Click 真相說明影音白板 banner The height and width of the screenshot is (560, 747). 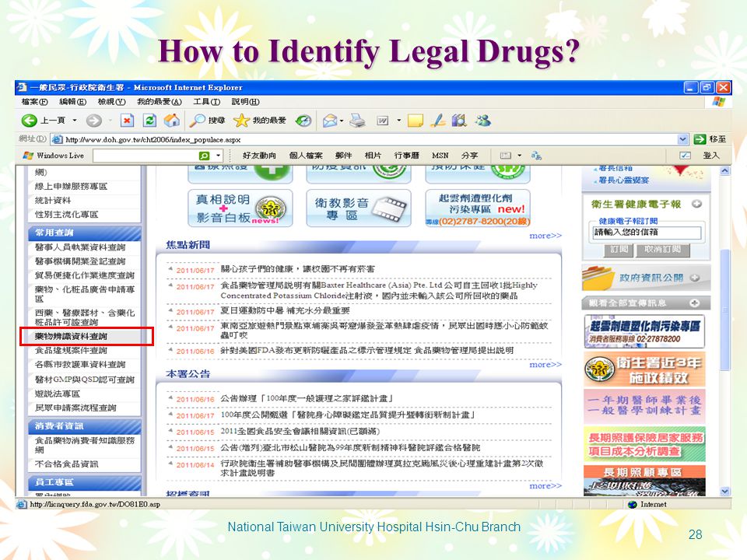click(x=240, y=208)
